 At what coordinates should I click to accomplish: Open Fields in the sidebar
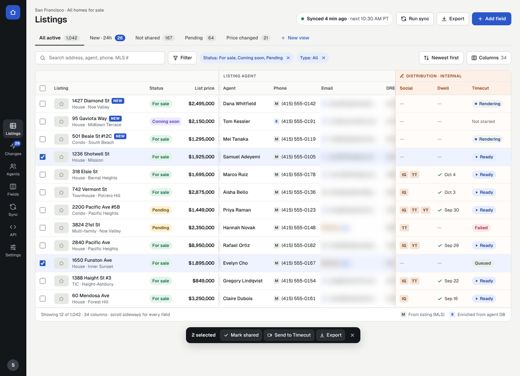click(x=13, y=189)
